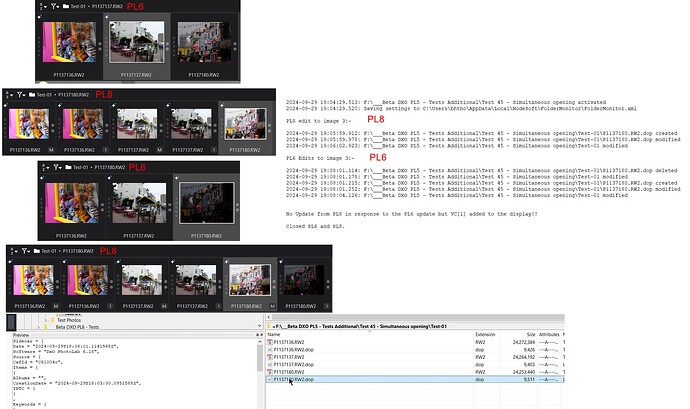Select bright P1137180.RW2 thumbnail in first PL6 strip
The height and width of the screenshot is (409, 690).
click(204, 42)
